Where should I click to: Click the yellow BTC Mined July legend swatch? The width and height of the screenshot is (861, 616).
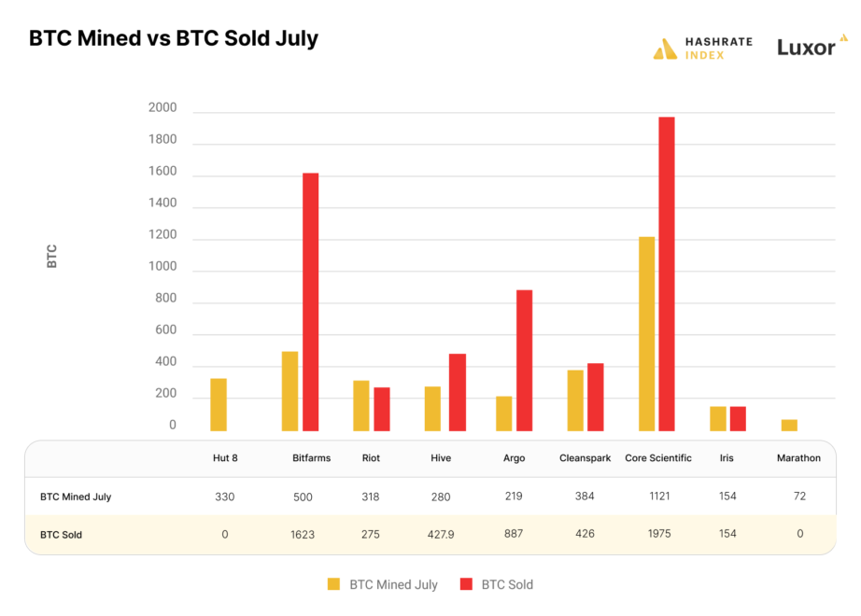pyautogui.click(x=334, y=585)
